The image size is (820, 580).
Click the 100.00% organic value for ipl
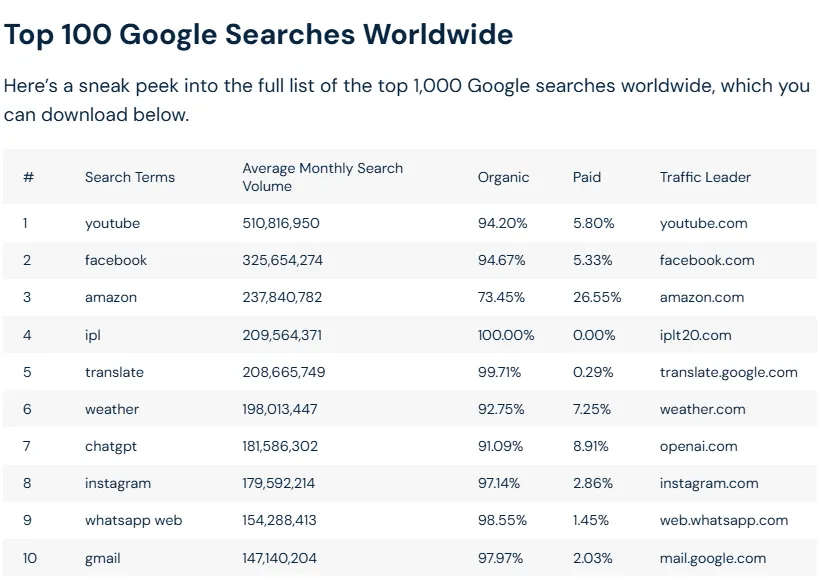pos(506,335)
